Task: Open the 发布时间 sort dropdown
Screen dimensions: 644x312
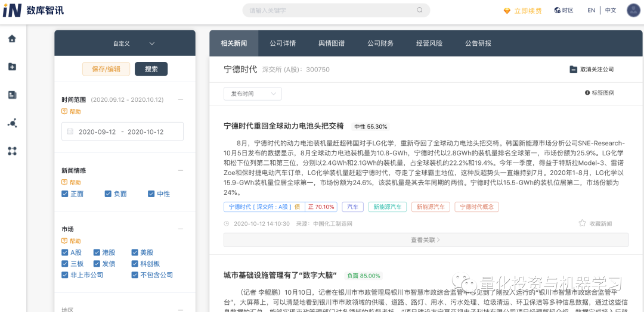Action: tap(253, 94)
